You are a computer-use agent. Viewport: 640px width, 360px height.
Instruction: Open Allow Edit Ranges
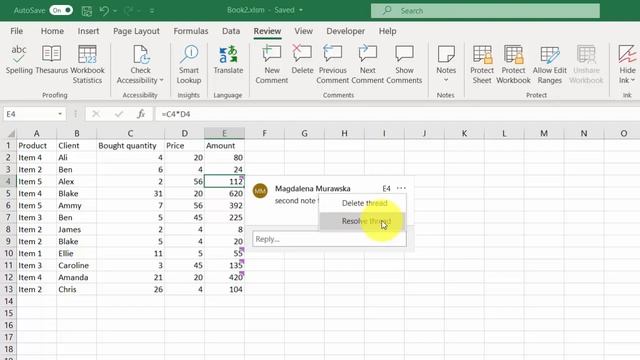[549, 64]
